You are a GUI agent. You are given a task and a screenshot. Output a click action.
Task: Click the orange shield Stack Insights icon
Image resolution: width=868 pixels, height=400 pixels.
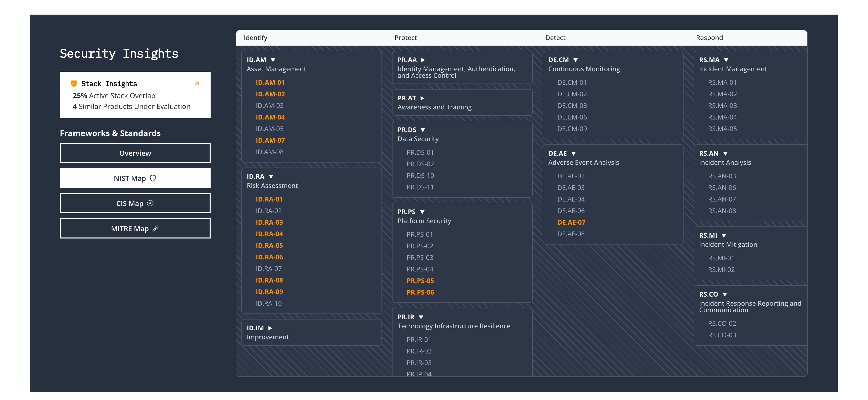(74, 83)
